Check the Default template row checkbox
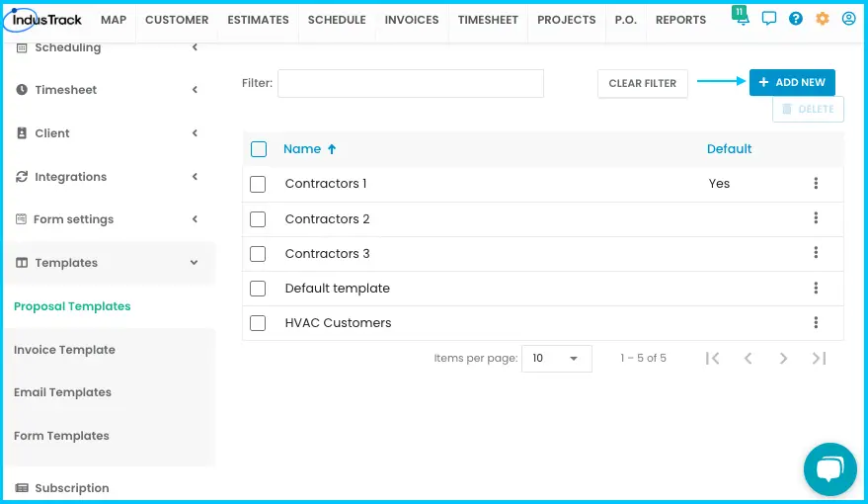868x504 pixels. click(258, 288)
